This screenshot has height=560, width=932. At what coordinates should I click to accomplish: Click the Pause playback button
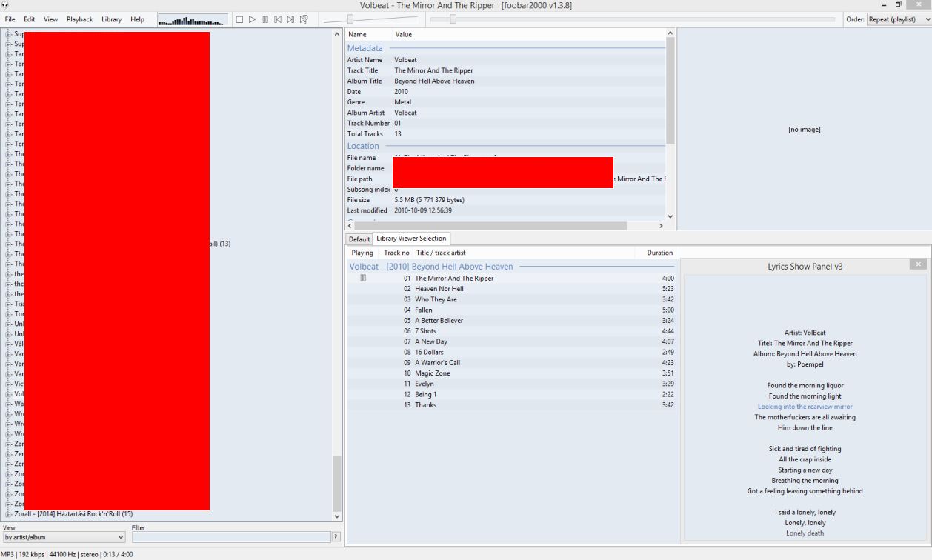(x=265, y=19)
